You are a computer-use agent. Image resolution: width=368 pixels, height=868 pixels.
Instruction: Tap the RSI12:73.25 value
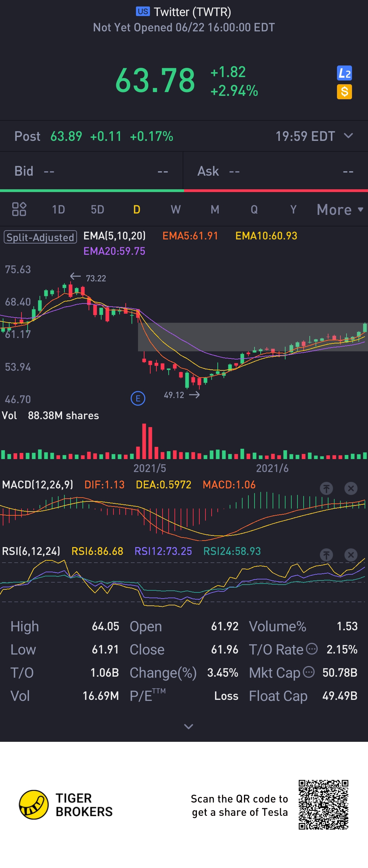(x=163, y=551)
